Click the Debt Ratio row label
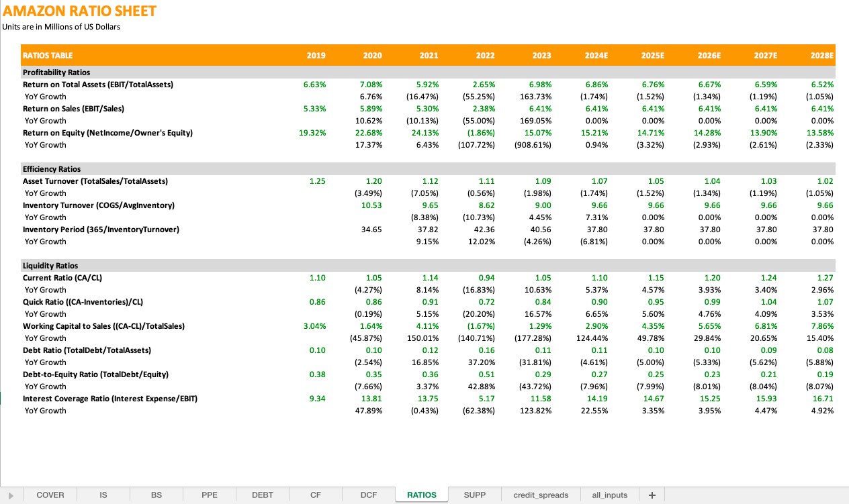Screen dimensions: 849x504 coord(87,350)
